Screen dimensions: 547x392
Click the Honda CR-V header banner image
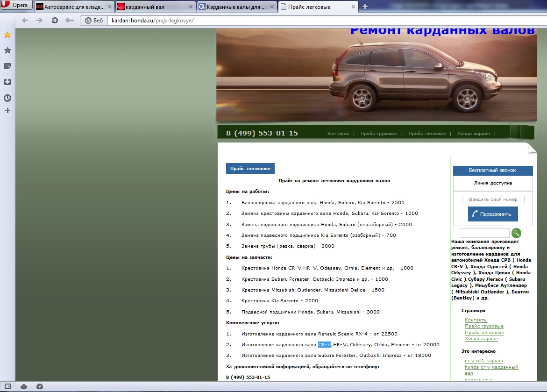point(377,75)
